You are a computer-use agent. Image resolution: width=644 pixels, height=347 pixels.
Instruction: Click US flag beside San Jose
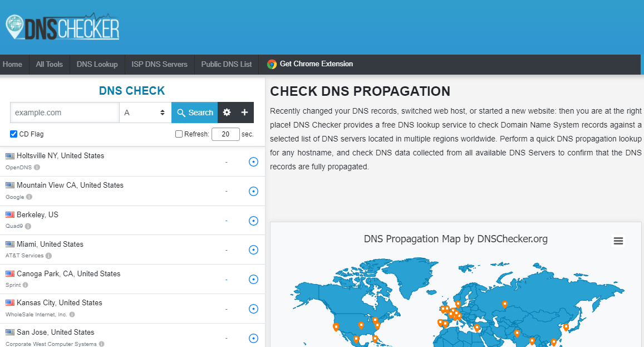point(10,333)
